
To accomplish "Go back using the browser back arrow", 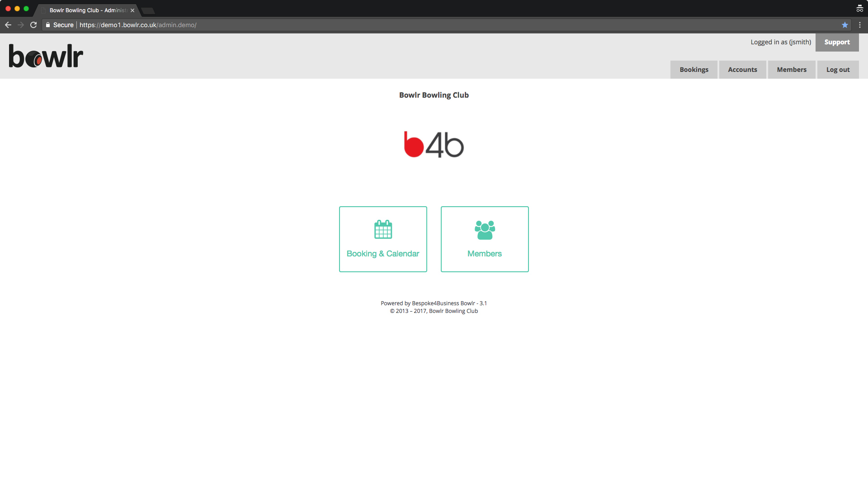I will 8,25.
